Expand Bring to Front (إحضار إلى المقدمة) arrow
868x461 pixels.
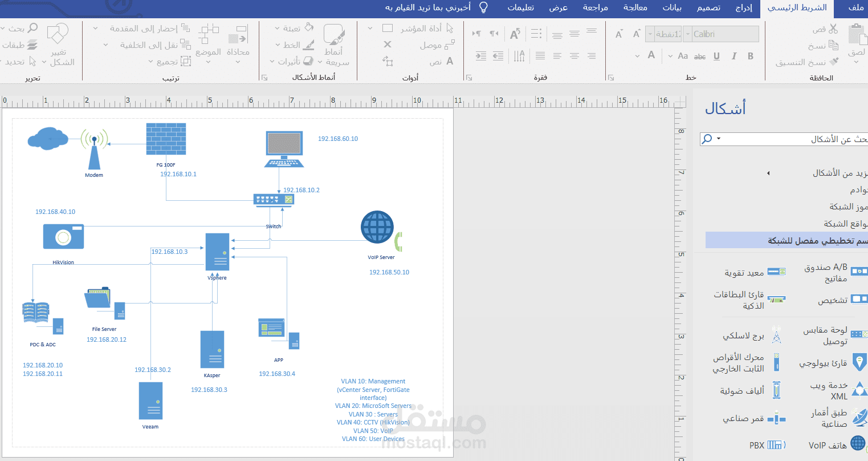[x=95, y=29]
